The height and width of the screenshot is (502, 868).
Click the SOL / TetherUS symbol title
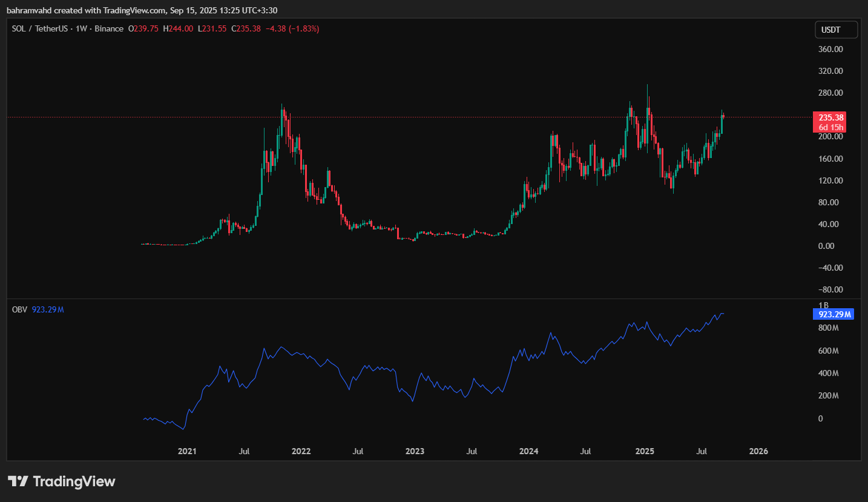coord(39,28)
